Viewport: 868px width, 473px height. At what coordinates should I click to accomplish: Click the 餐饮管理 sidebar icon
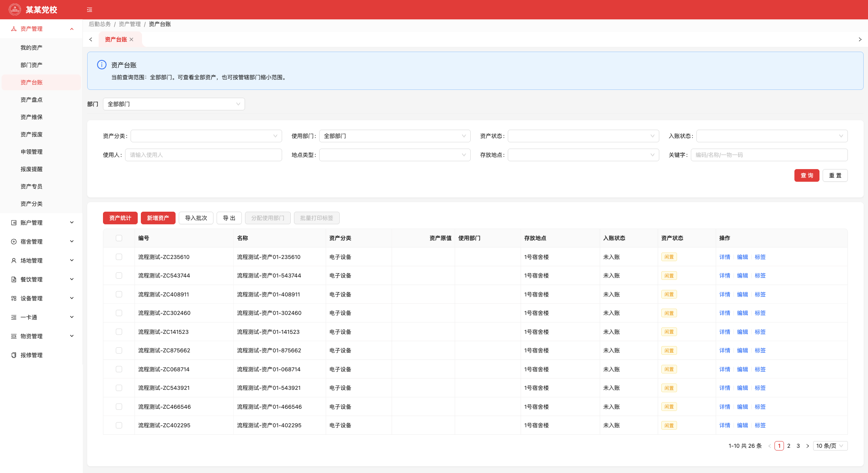pos(14,279)
